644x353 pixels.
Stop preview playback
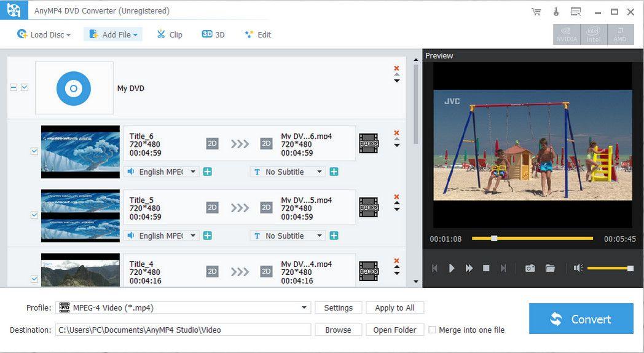pos(486,268)
